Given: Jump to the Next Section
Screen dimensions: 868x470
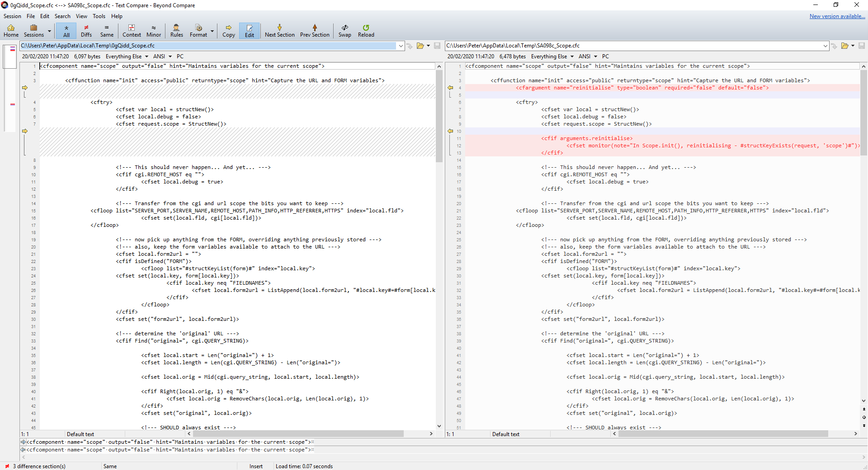Looking at the screenshot, I should click(279, 31).
